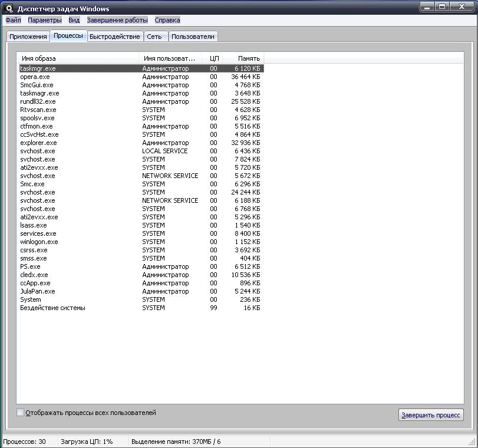Image resolution: width=478 pixels, height=448 pixels.
Task: Sort by Имя образа column header
Action: click(x=38, y=58)
